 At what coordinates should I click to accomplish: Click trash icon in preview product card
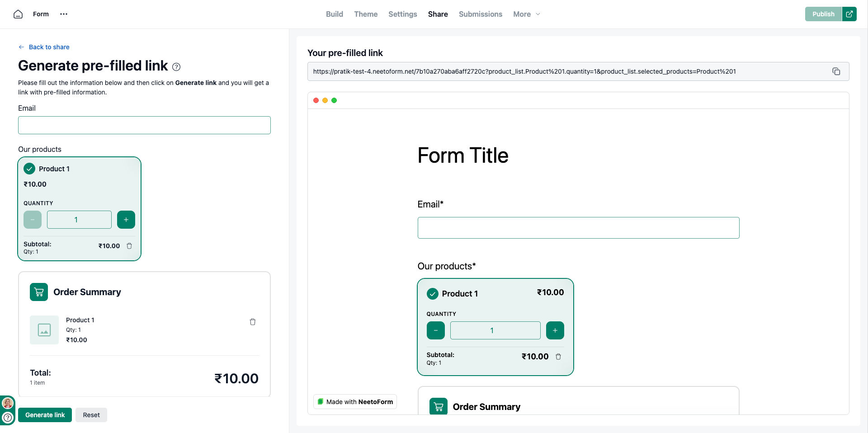558,357
